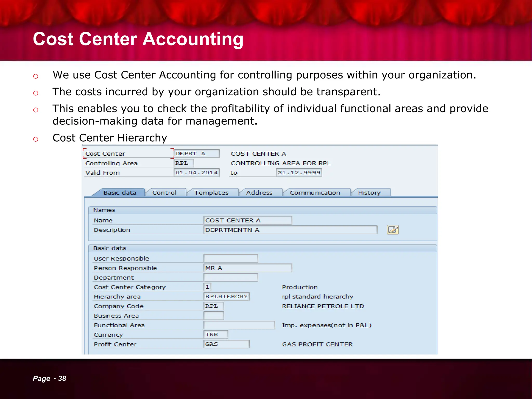Click the Name label
Screen dimensions: 532x399
coord(103,221)
